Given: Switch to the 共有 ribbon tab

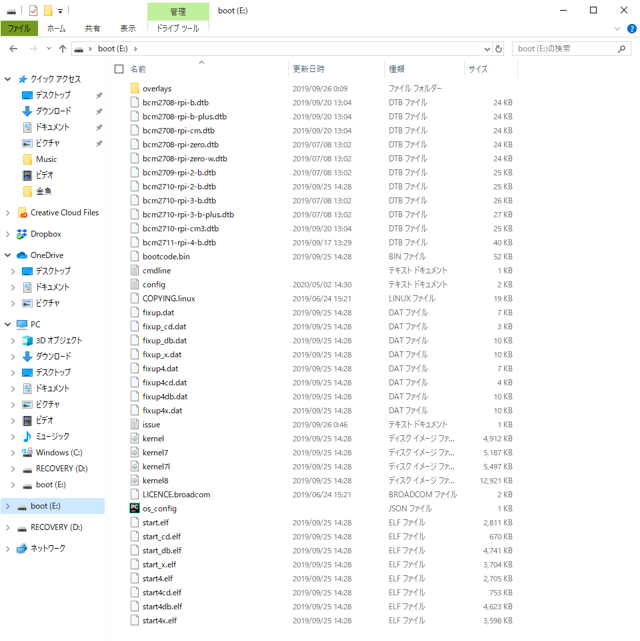Looking at the screenshot, I should (92, 28).
